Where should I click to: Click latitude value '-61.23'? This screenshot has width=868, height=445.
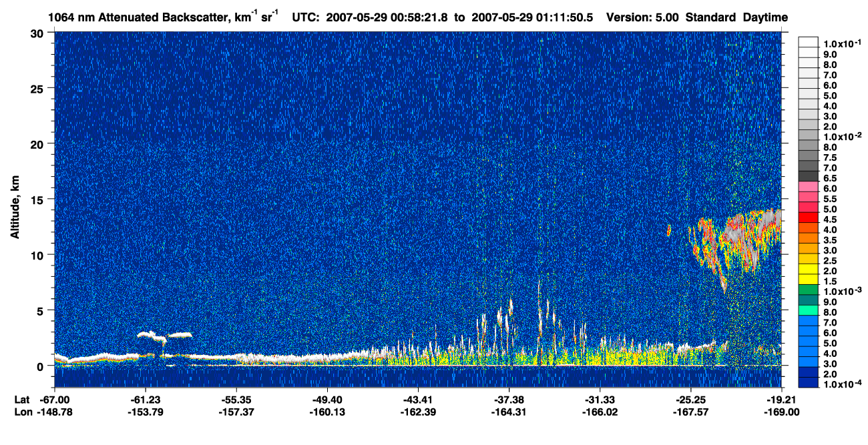(146, 400)
